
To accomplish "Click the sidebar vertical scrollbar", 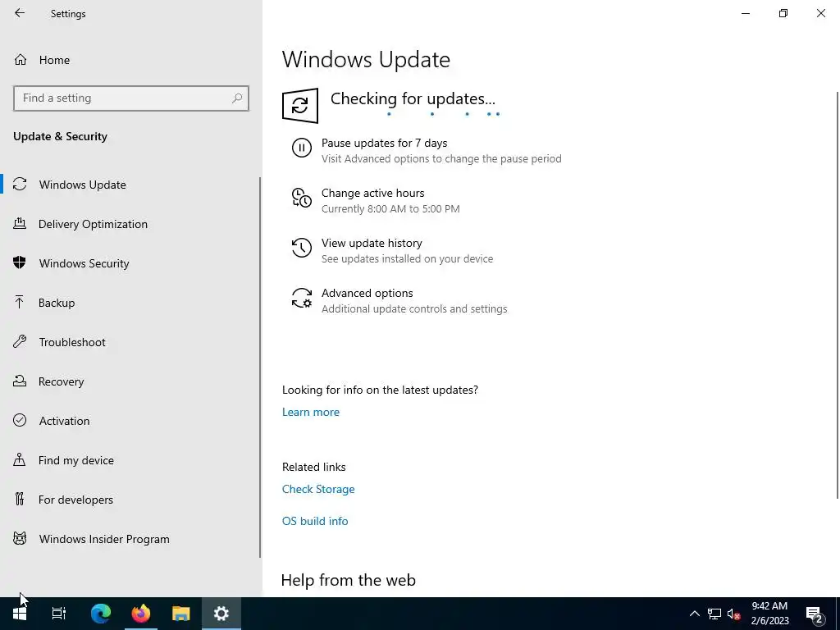I will pyautogui.click(x=260, y=367).
